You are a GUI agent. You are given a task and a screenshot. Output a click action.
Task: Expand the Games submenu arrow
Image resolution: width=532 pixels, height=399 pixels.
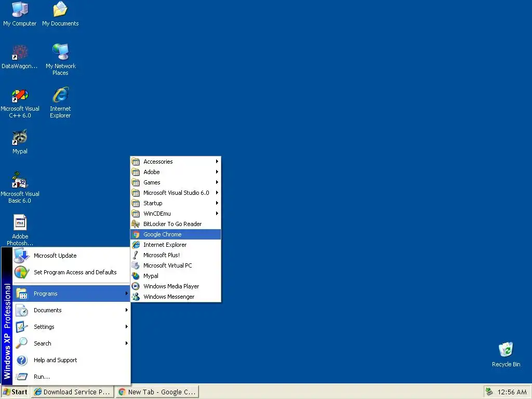(x=217, y=182)
